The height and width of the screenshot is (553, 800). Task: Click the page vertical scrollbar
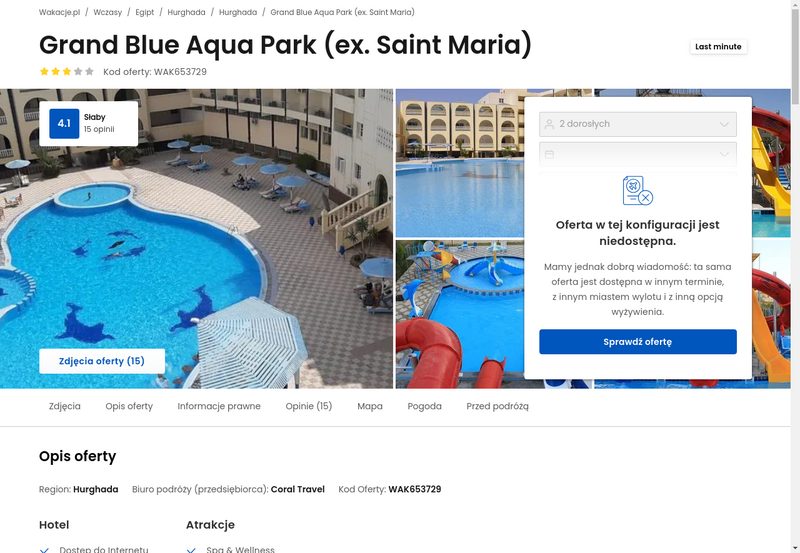[x=795, y=276]
